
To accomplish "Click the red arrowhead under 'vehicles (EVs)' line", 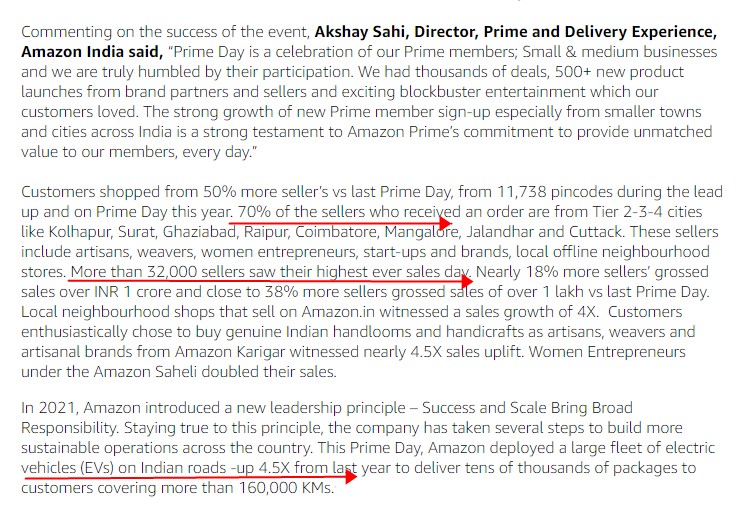I will [351, 477].
